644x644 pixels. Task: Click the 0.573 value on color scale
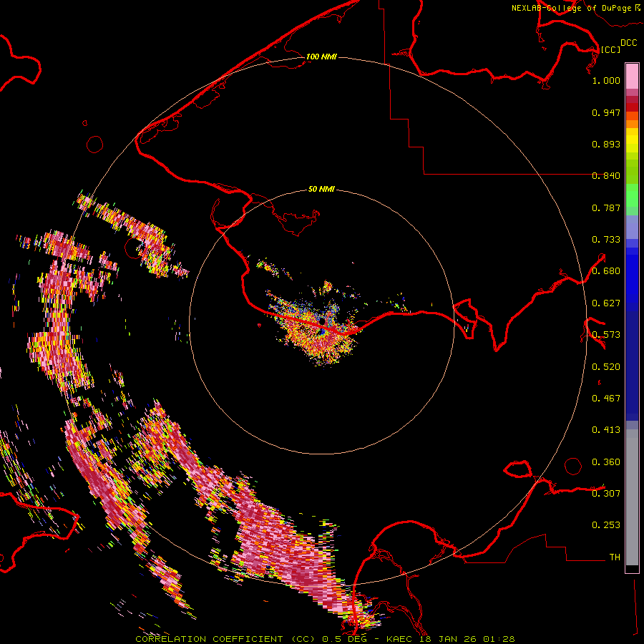pyautogui.click(x=606, y=335)
